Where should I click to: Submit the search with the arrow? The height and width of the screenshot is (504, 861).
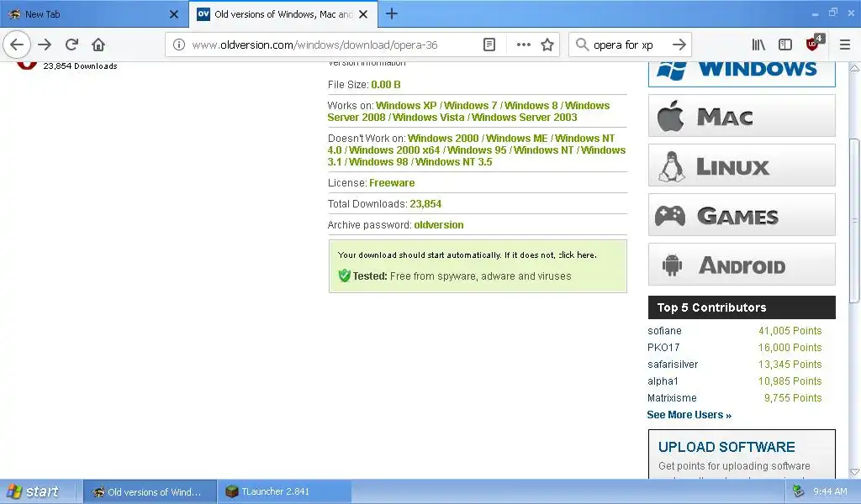point(679,45)
